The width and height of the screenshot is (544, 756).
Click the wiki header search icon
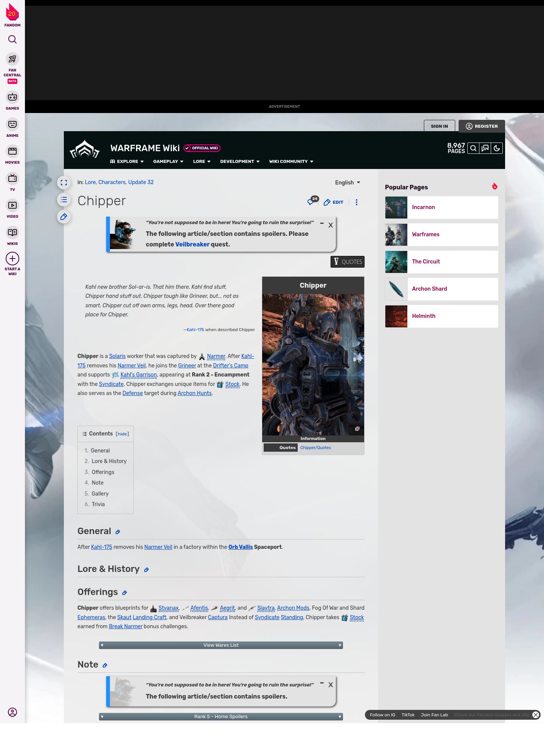point(473,148)
